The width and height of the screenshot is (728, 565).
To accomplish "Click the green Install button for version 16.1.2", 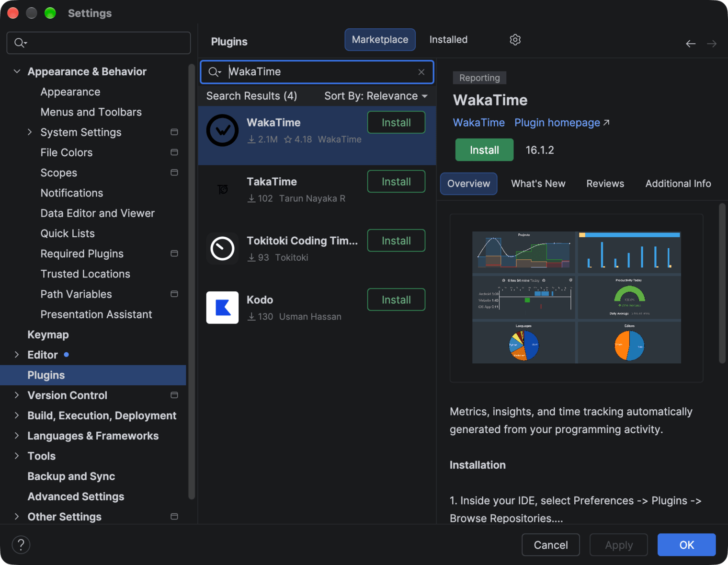I will point(484,150).
